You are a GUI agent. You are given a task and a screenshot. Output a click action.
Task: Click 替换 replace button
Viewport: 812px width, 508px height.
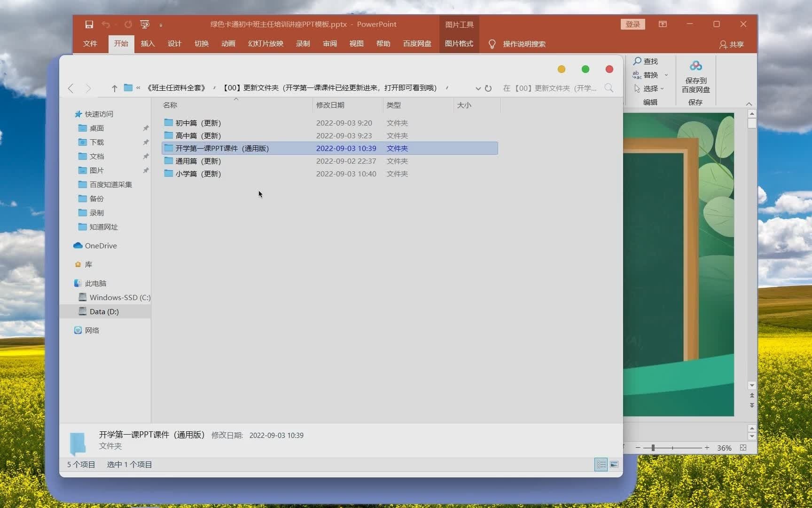click(645, 75)
